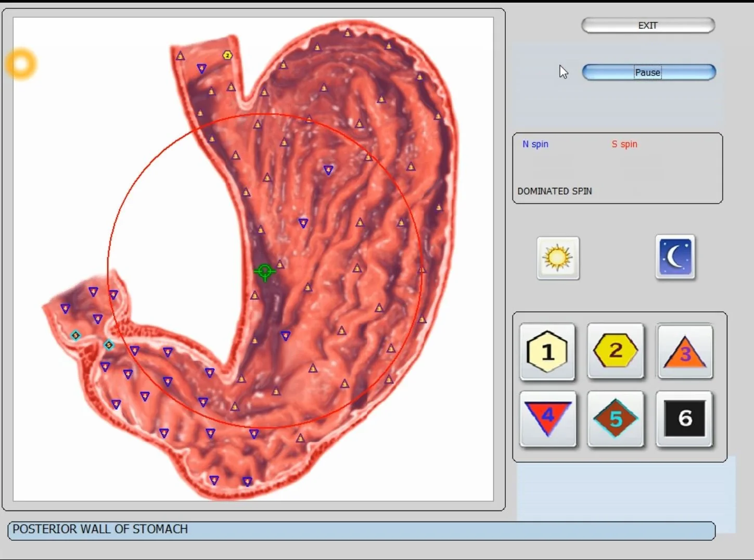This screenshot has height=560, width=754.
Task: Pick the black square level 6 icon
Action: (684, 418)
